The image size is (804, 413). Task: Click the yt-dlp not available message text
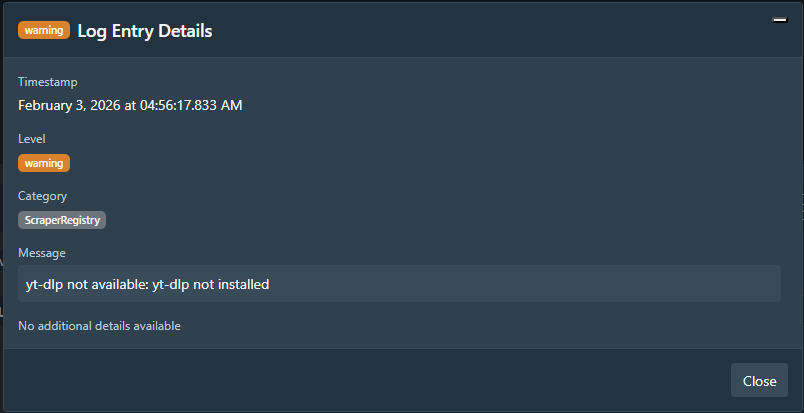147,284
